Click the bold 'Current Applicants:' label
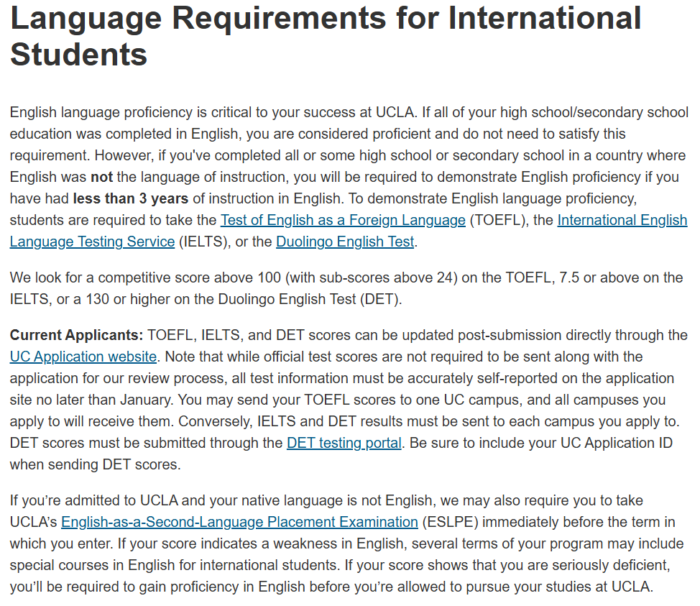The width and height of the screenshot is (700, 606). 76,336
